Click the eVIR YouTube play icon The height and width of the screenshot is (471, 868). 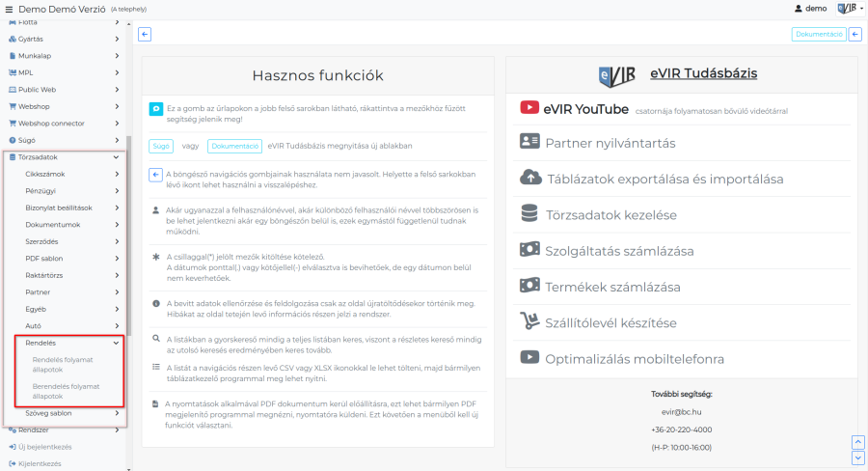pyautogui.click(x=529, y=108)
